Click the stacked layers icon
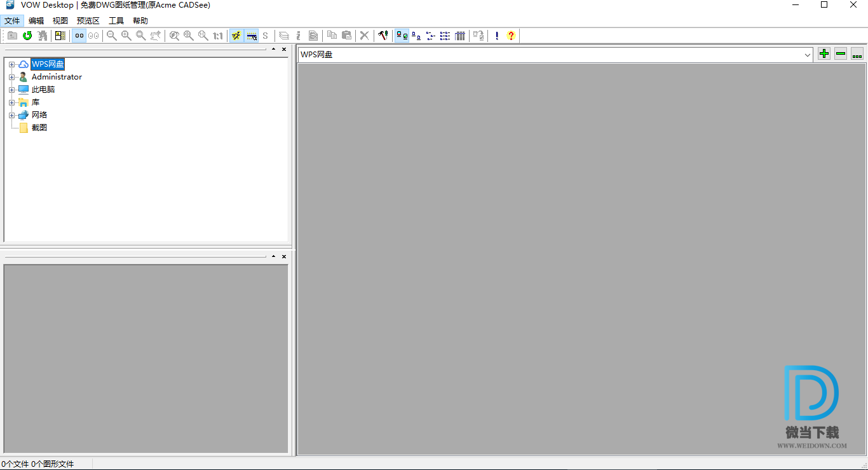 tap(284, 36)
